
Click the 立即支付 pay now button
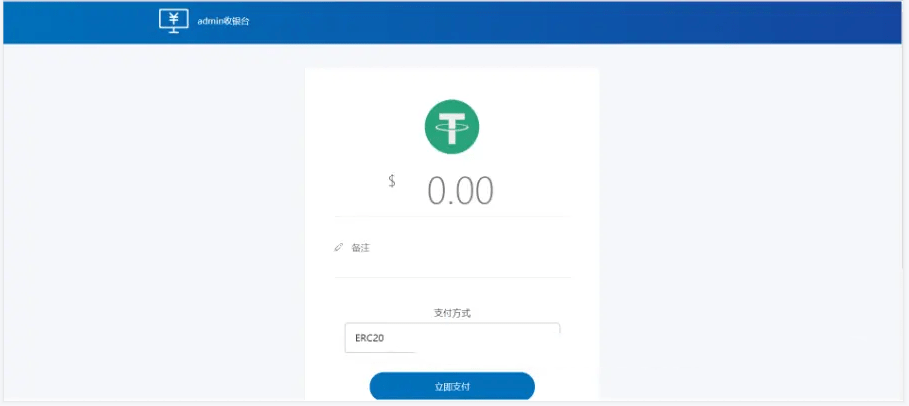[x=452, y=387]
